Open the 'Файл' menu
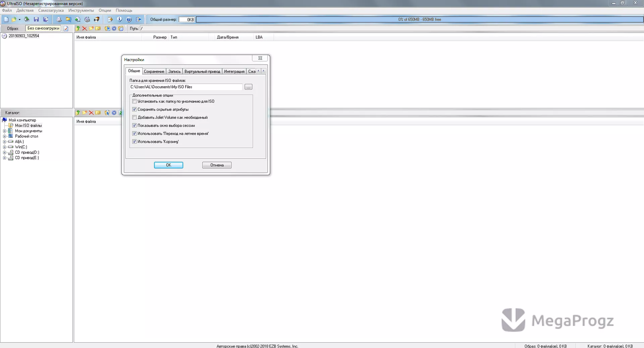This screenshot has height=348, width=644. coord(7,10)
